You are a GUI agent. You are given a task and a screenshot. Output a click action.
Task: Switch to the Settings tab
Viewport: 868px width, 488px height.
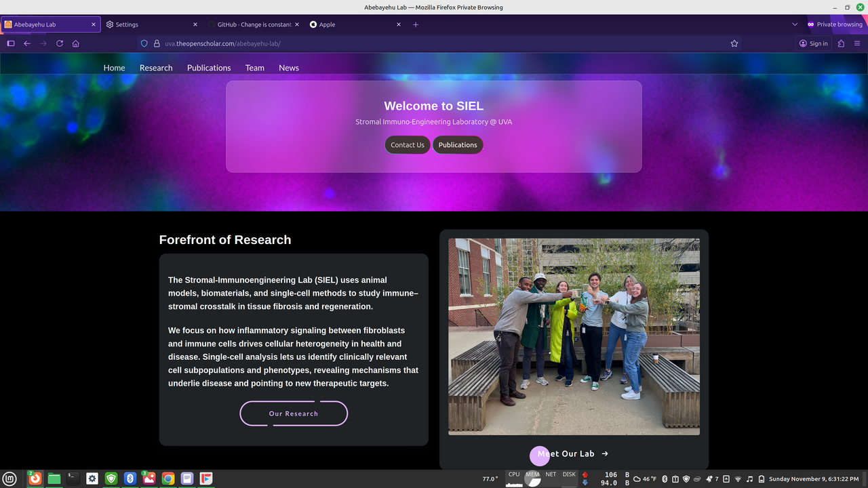click(x=149, y=24)
